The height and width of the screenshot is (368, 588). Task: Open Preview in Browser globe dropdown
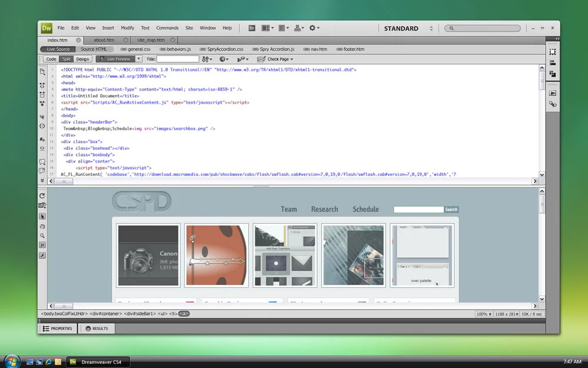[x=224, y=59]
